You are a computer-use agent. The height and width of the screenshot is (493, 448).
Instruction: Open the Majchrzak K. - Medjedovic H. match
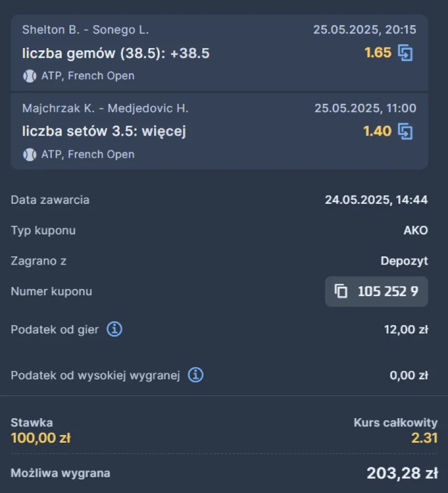[x=105, y=108]
